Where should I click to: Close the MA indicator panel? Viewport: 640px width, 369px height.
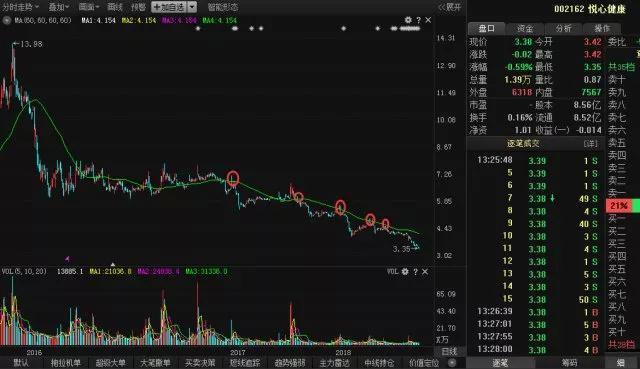[x=428, y=20]
